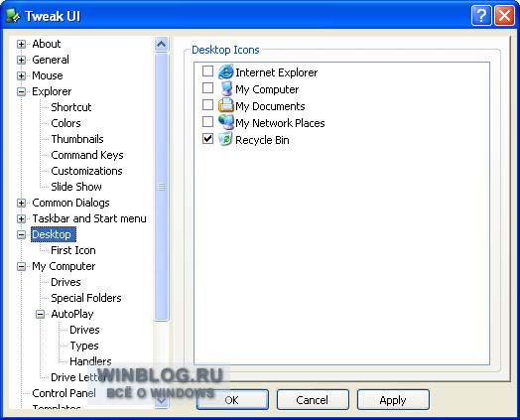Open the AutoPlay Handlers page
The image size is (520, 420).
(91, 361)
